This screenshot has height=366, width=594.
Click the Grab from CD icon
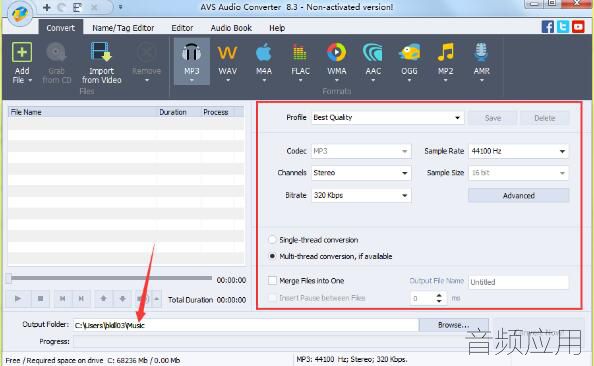pyautogui.click(x=56, y=52)
